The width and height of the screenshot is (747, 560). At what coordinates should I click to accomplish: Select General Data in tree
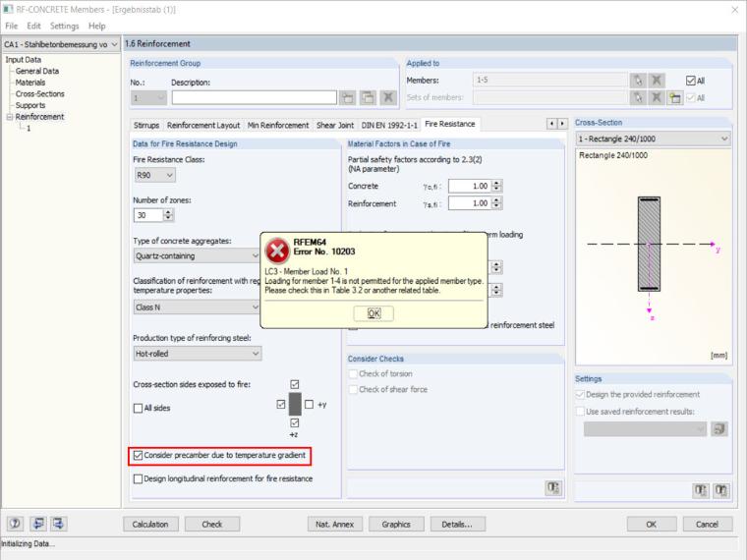point(37,71)
